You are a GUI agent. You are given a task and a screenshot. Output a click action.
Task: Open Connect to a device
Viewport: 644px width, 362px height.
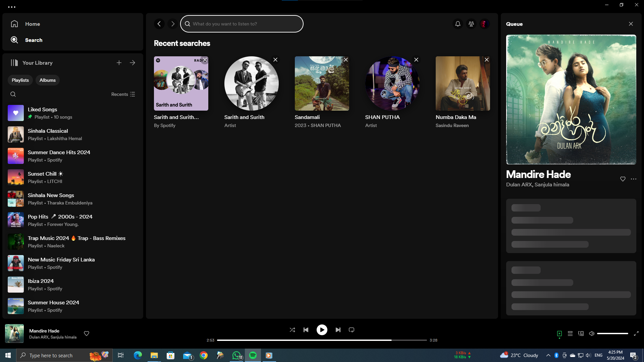point(581,334)
